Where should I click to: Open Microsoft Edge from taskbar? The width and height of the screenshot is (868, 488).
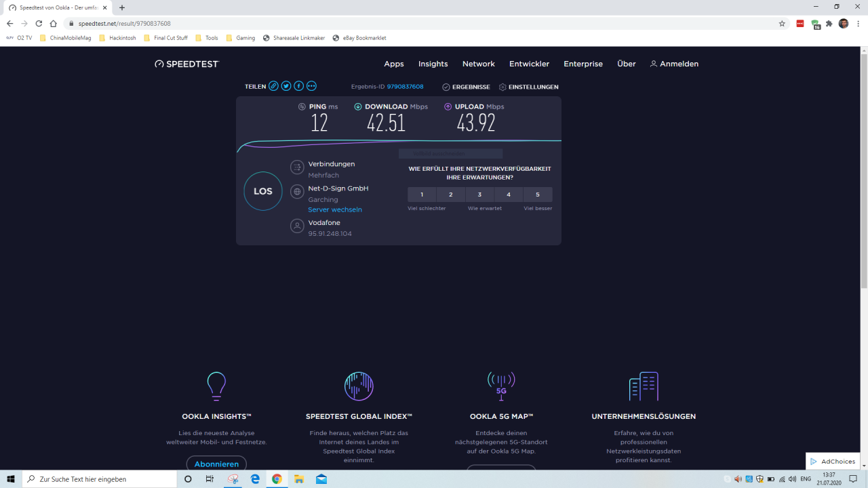[x=255, y=479]
